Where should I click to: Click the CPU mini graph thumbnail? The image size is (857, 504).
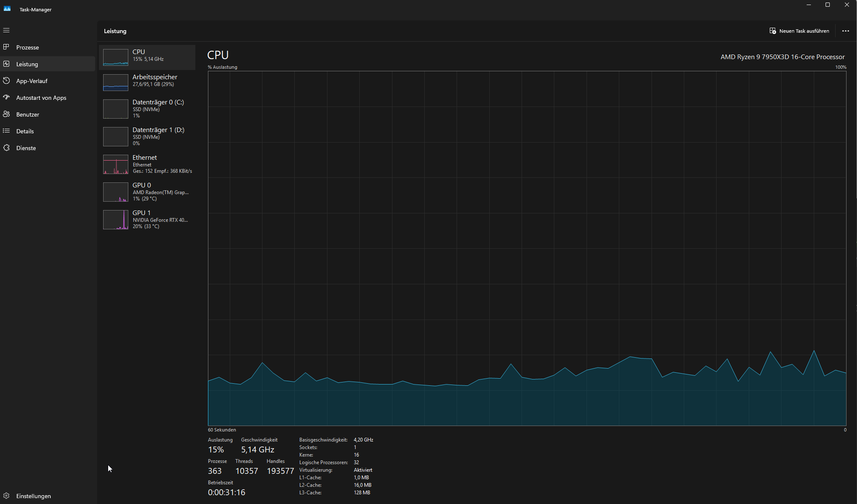[x=116, y=57]
